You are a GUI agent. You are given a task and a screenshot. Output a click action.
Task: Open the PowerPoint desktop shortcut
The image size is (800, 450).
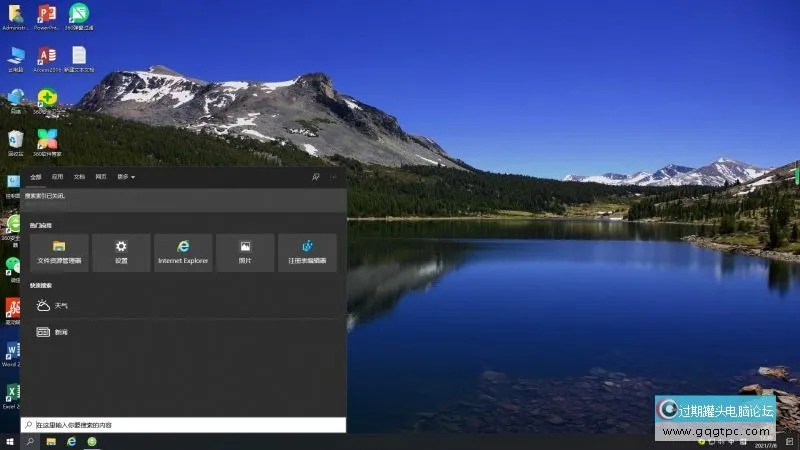pyautogui.click(x=46, y=16)
